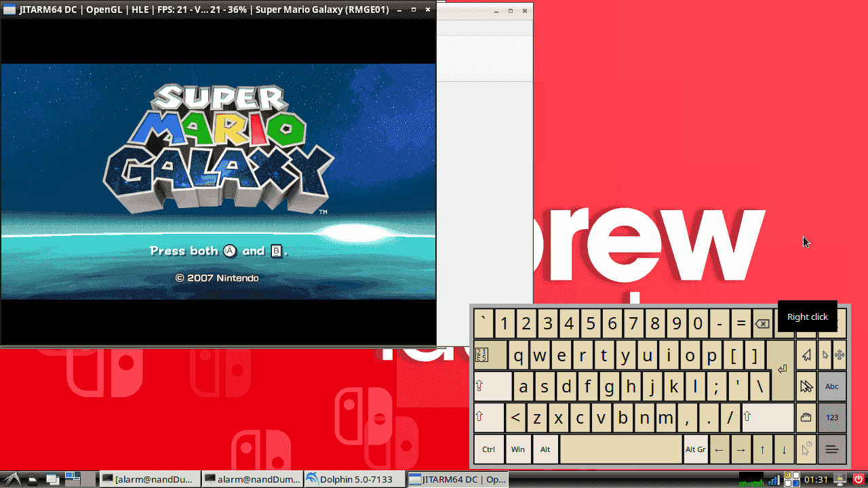Click the CPU usage graph in system tray
Image resolution: width=868 pixels, height=488 pixels.
click(751, 479)
